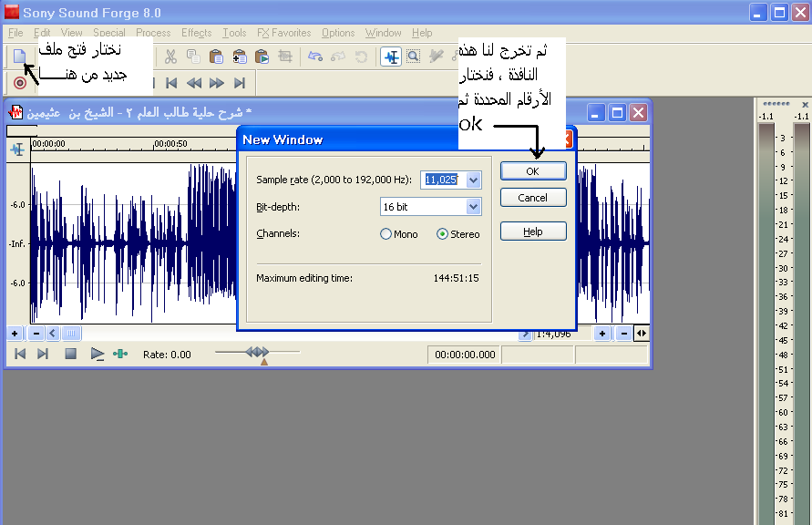Open the Tools menu

click(234, 33)
